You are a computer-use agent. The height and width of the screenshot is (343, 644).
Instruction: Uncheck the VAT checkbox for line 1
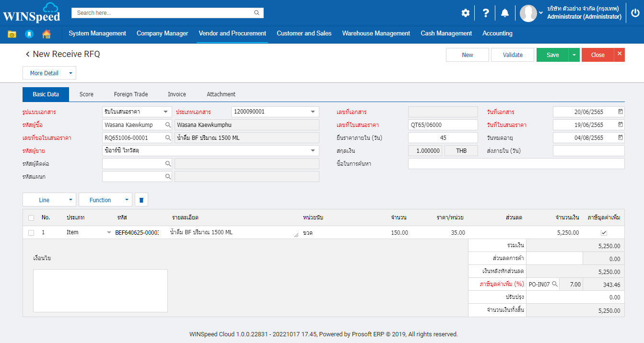(604, 233)
